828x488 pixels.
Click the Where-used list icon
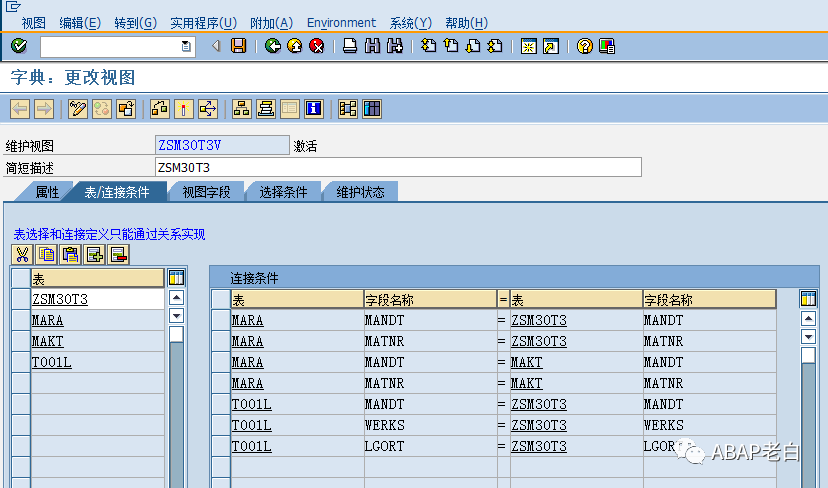[x=208, y=109]
